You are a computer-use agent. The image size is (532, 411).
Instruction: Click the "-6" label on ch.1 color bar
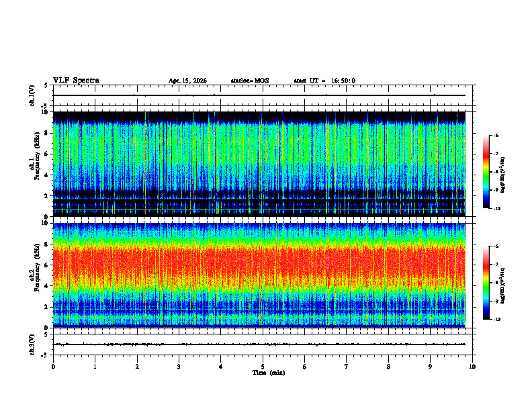tap(496, 136)
